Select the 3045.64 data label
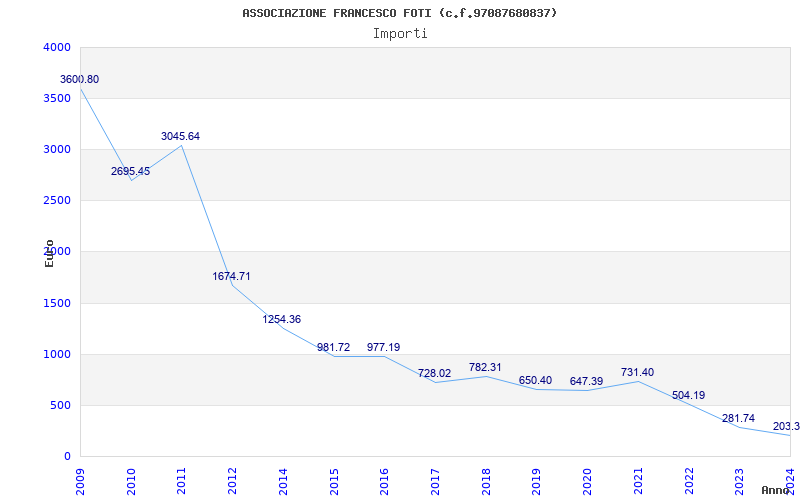The height and width of the screenshot is (500, 800). click(181, 136)
